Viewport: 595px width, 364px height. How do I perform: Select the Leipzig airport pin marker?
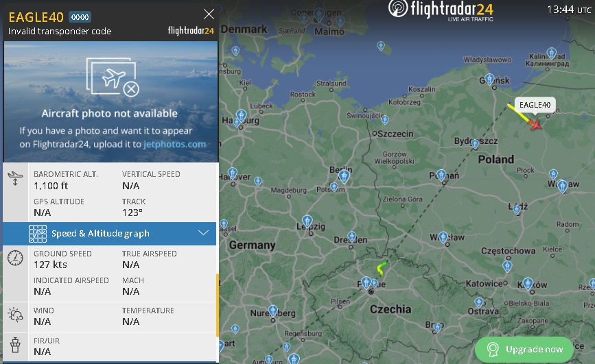pyautogui.click(x=307, y=221)
